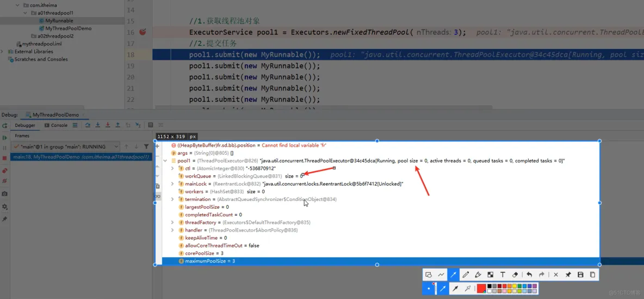Select the rectangle/ellipse shape tool
Screen dimensions: 644x299
pyautogui.click(x=429, y=274)
